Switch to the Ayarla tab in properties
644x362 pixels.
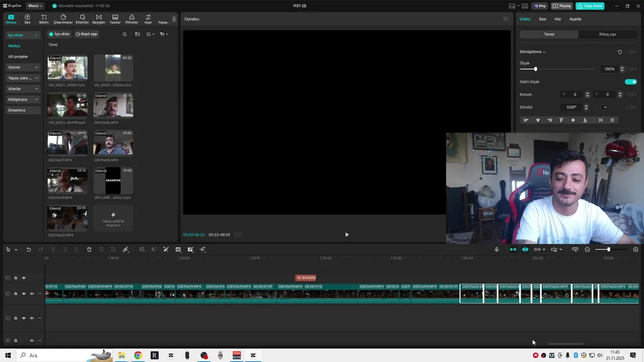(x=575, y=19)
